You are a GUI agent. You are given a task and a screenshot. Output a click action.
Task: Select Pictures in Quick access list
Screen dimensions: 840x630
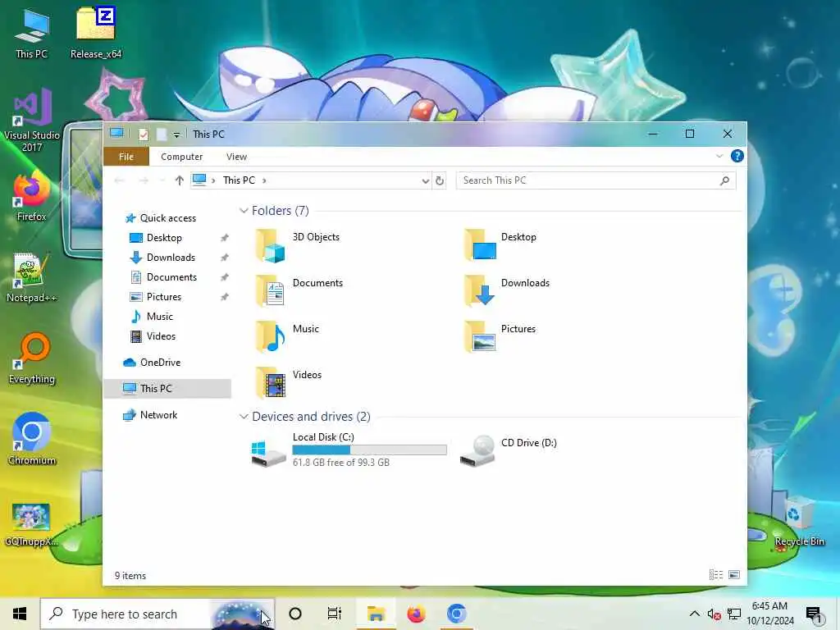click(x=164, y=297)
